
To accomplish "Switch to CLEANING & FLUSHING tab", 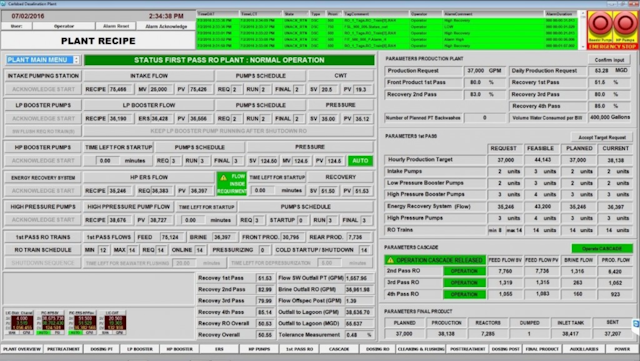I will pos(421,349).
